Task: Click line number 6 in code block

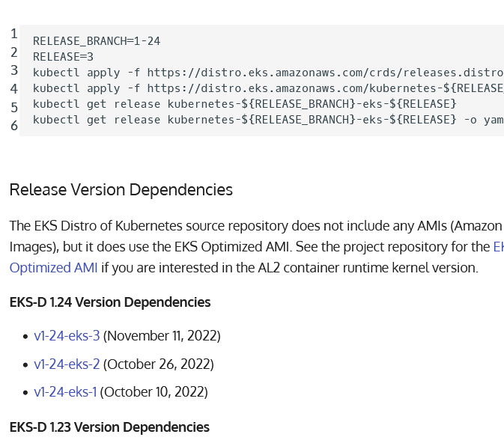Action: [14, 126]
